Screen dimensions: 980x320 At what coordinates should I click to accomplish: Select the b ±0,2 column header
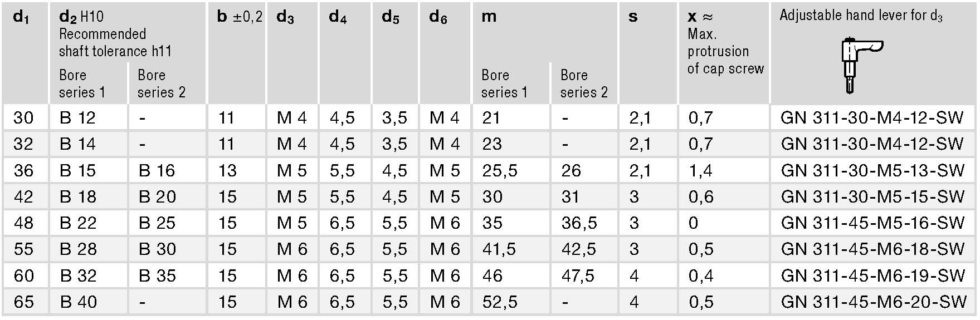(x=239, y=17)
